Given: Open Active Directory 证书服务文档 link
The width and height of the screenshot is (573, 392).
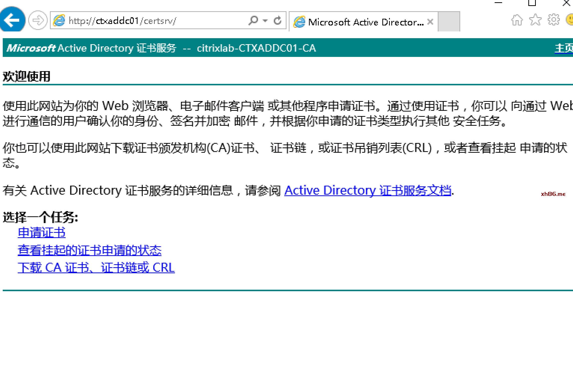Looking at the screenshot, I should point(367,190).
